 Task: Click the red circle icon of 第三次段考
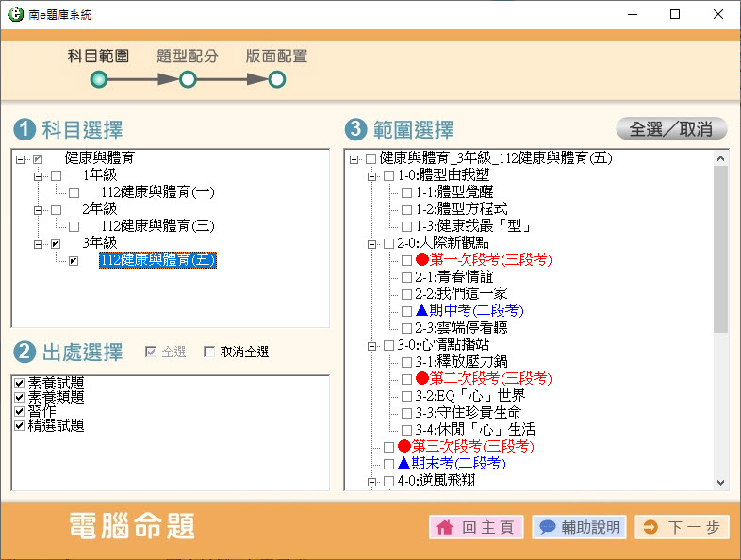coord(403,446)
